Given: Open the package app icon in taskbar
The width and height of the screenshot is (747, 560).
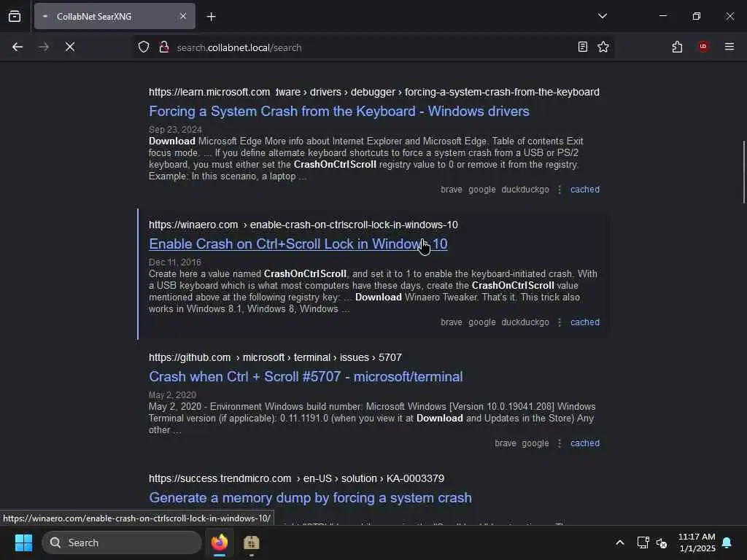Looking at the screenshot, I should click(x=251, y=542).
